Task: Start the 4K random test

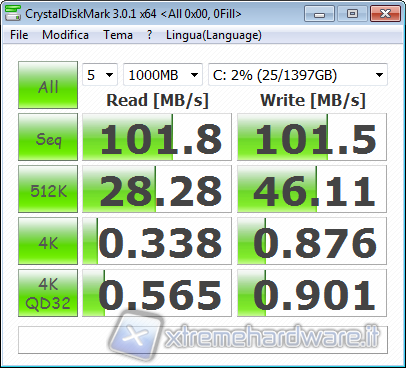Action: click(x=48, y=241)
